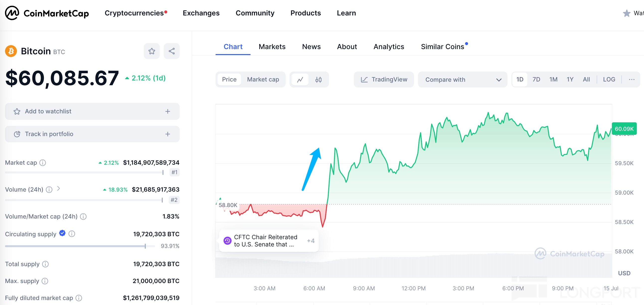Click market cap rank #1 badge
The width and height of the screenshot is (644, 305).
pos(174,172)
